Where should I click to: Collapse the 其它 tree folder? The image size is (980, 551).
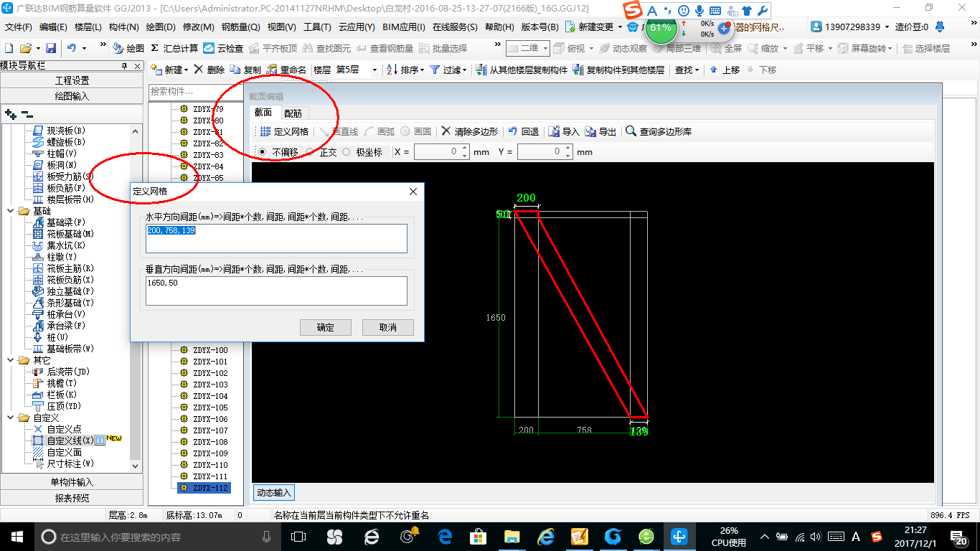pos(11,360)
